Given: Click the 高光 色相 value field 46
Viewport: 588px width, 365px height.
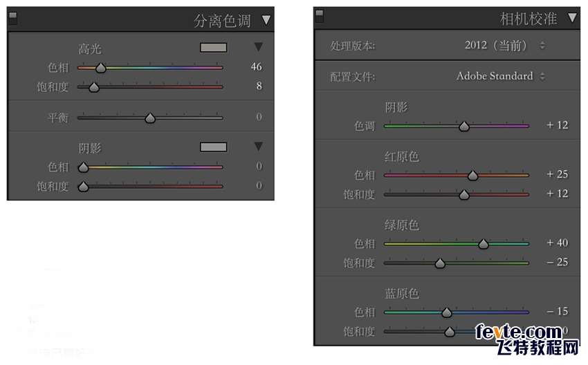Looking at the screenshot, I should (x=256, y=67).
